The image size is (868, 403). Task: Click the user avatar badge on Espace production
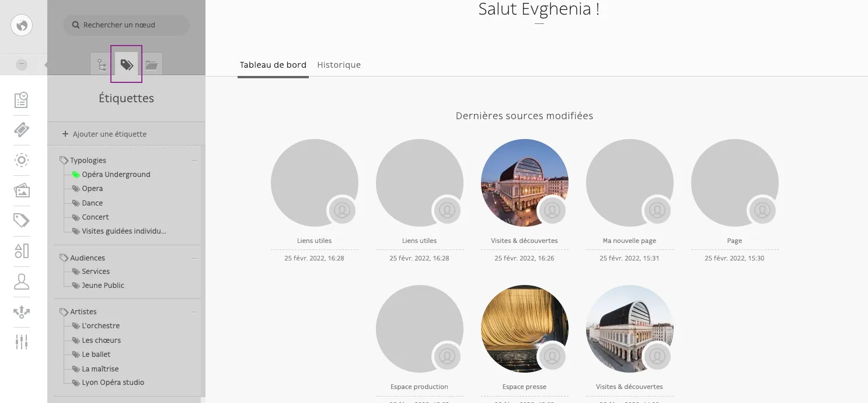447,356
